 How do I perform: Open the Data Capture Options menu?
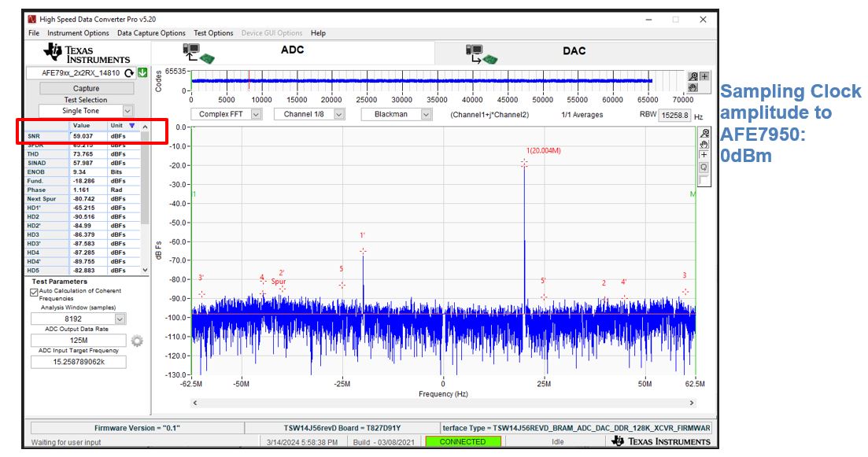click(x=151, y=33)
